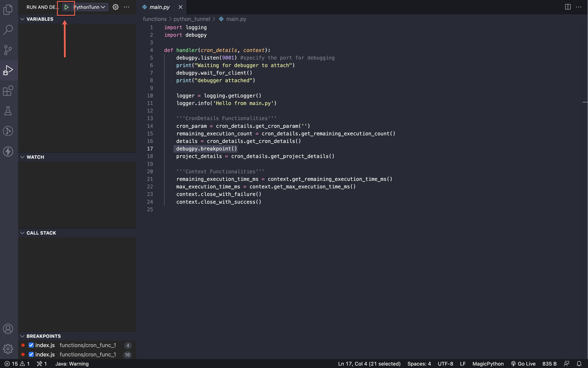Show problems via the 15 errors indicator
Viewport: 588px width, 368px height.
click(x=11, y=364)
